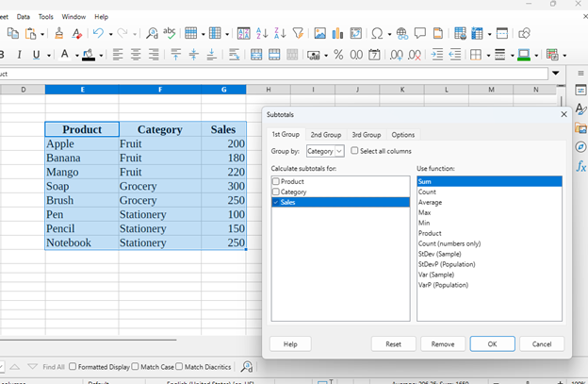588x384 pixels.
Task: Open Find & Replace icon
Action: (x=152, y=33)
